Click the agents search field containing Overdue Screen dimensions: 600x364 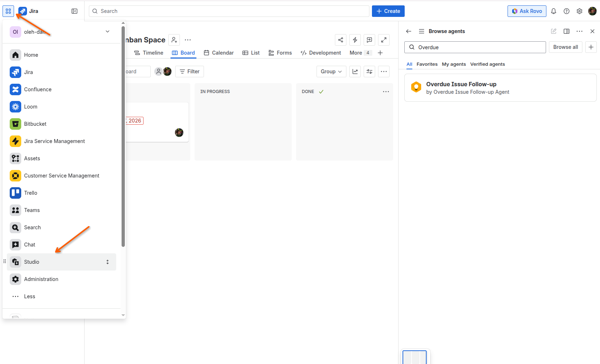(475, 47)
